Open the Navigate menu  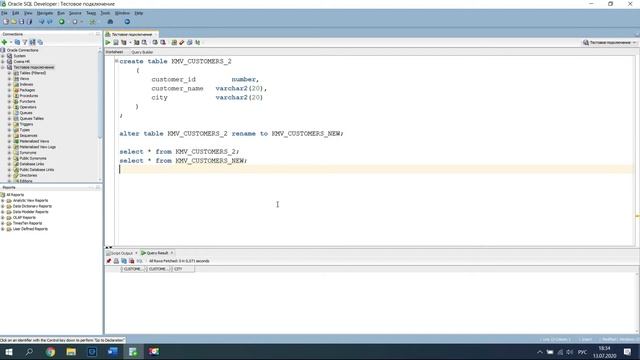[45, 13]
